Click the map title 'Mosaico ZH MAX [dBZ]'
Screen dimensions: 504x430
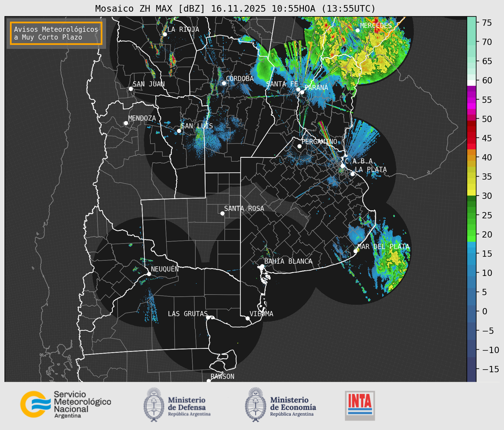(x=150, y=9)
